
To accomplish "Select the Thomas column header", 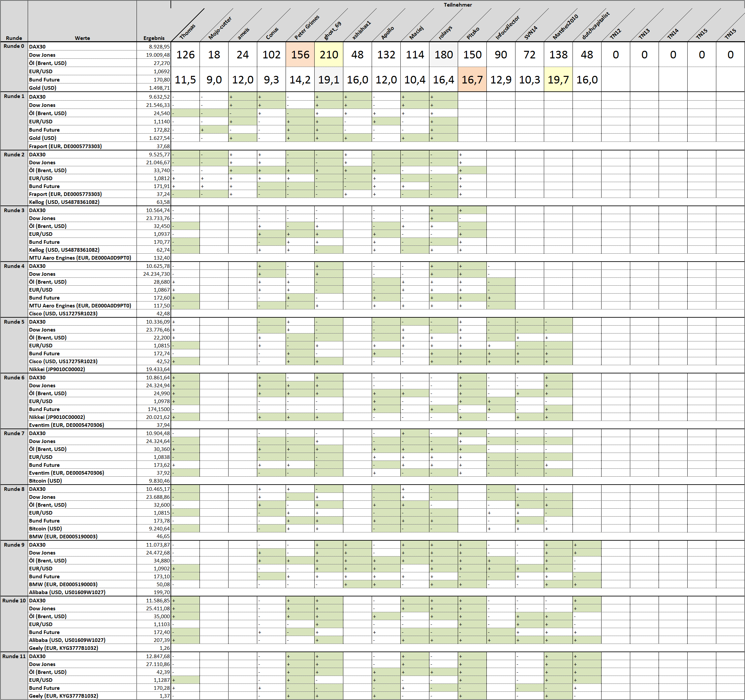I will coord(187,31).
